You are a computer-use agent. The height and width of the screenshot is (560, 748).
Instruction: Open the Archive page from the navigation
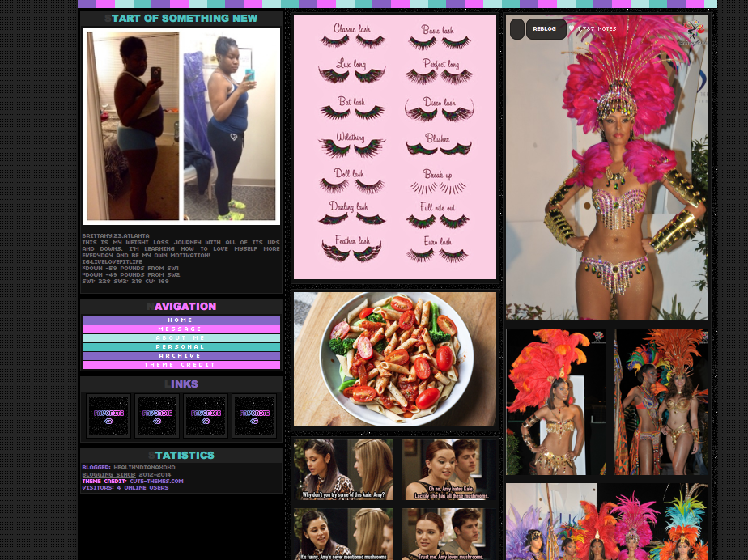[181, 356]
